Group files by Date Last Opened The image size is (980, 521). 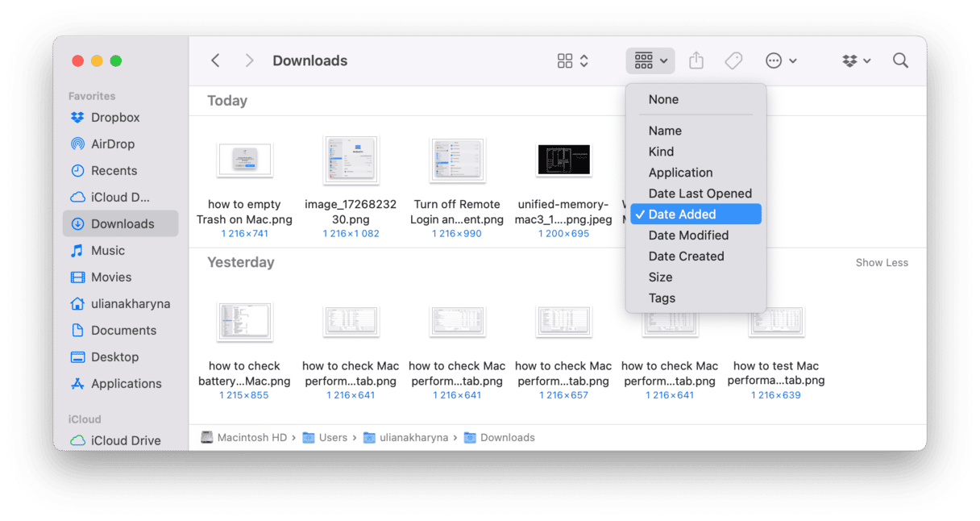(x=696, y=194)
